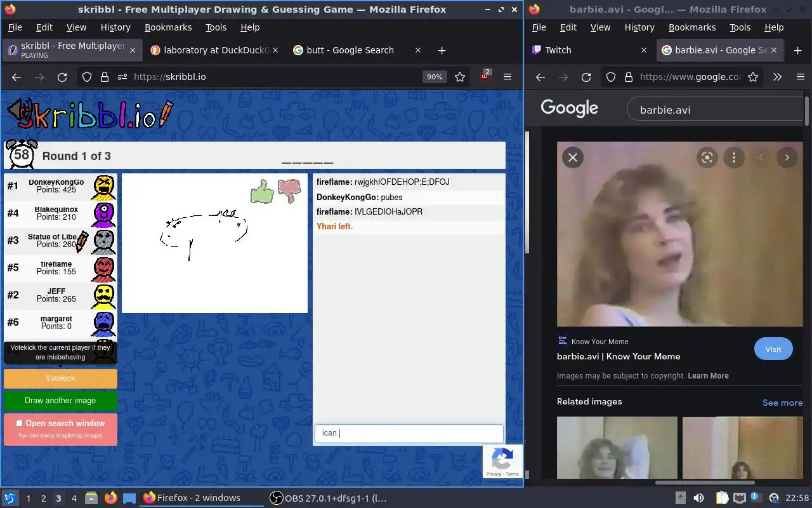The height and width of the screenshot is (508, 812).
Task: Open a new tab in skribbl window
Action: [x=442, y=50]
